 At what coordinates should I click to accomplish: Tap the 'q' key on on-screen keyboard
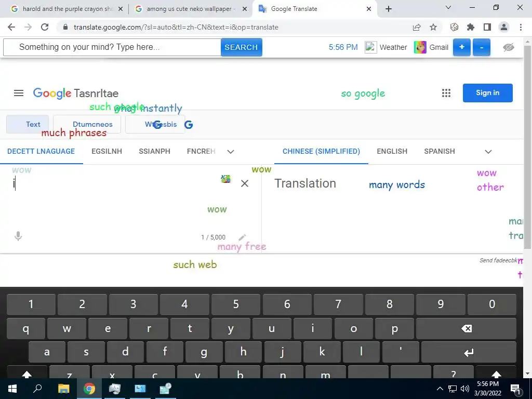pyautogui.click(x=26, y=328)
